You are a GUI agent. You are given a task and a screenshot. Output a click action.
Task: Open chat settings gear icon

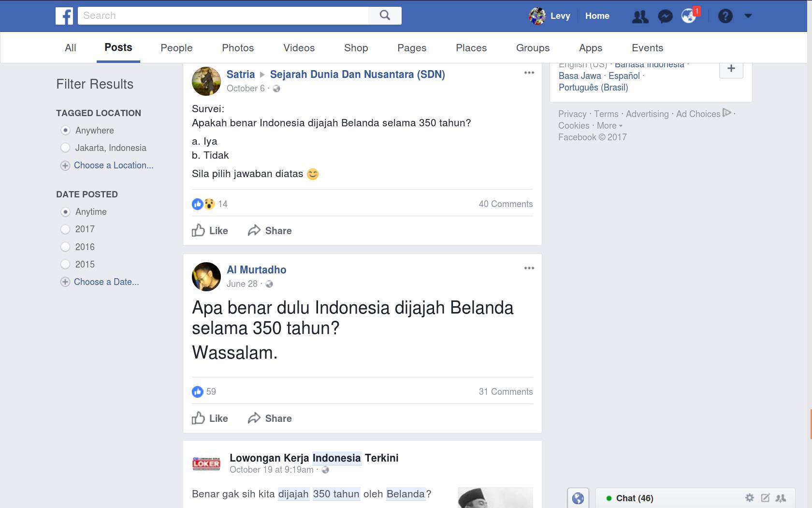click(750, 498)
